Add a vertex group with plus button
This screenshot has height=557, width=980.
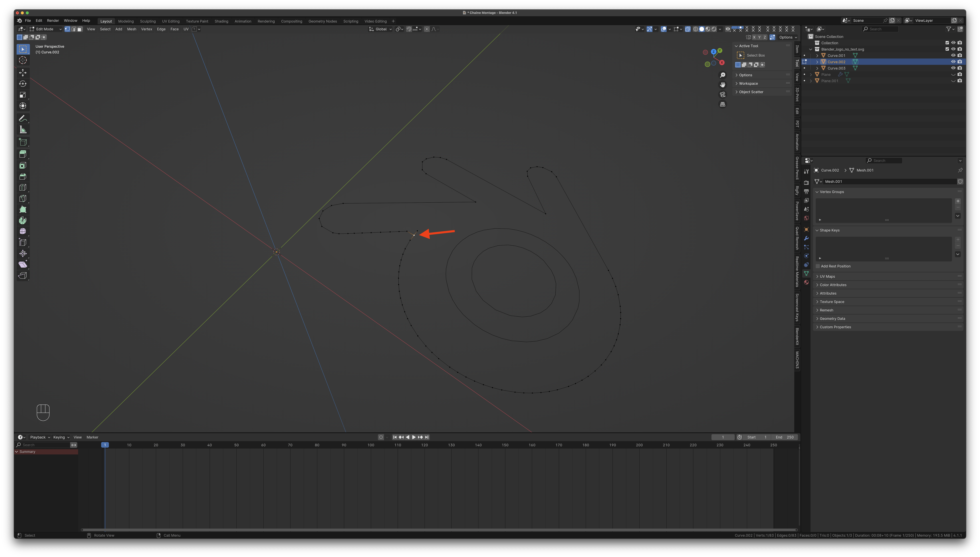958,201
